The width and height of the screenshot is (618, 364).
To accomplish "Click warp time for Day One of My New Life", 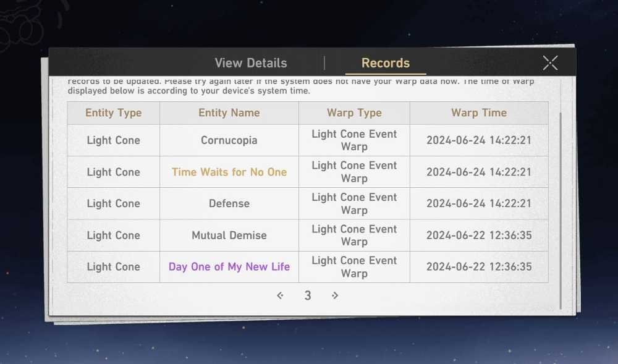I will click(479, 267).
